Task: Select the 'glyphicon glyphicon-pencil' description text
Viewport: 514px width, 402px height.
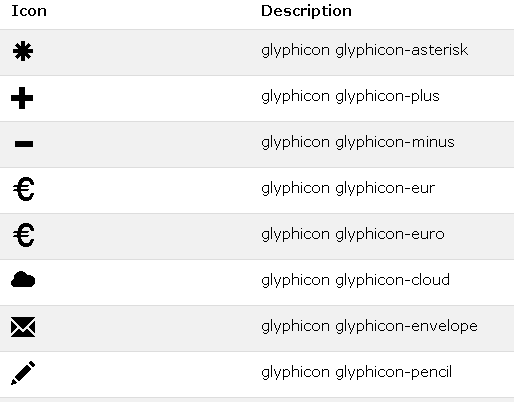Action: pos(356,373)
